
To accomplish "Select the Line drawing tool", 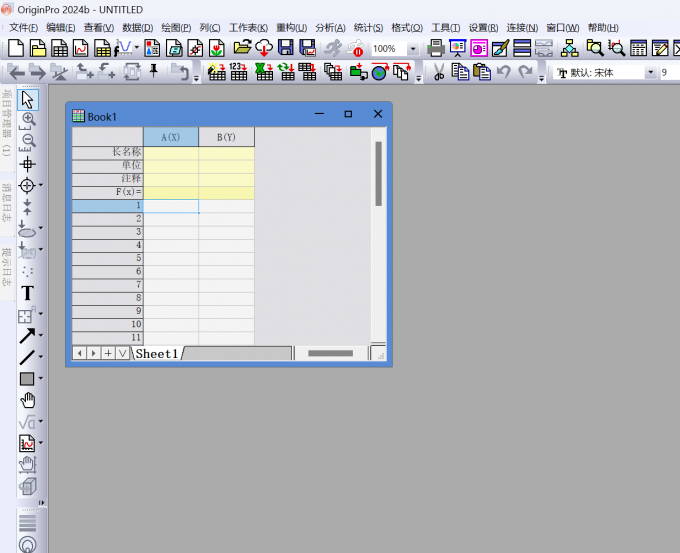I will 27,357.
